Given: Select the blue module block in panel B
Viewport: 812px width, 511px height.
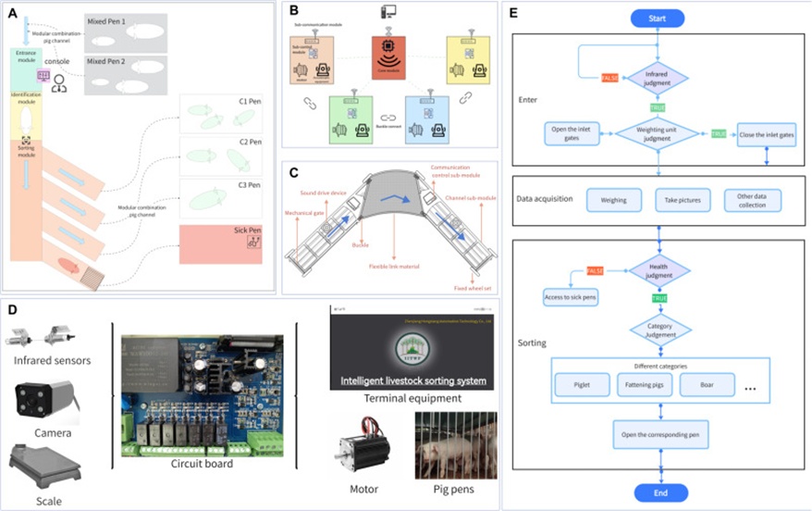Looking at the screenshot, I should click(427, 119).
